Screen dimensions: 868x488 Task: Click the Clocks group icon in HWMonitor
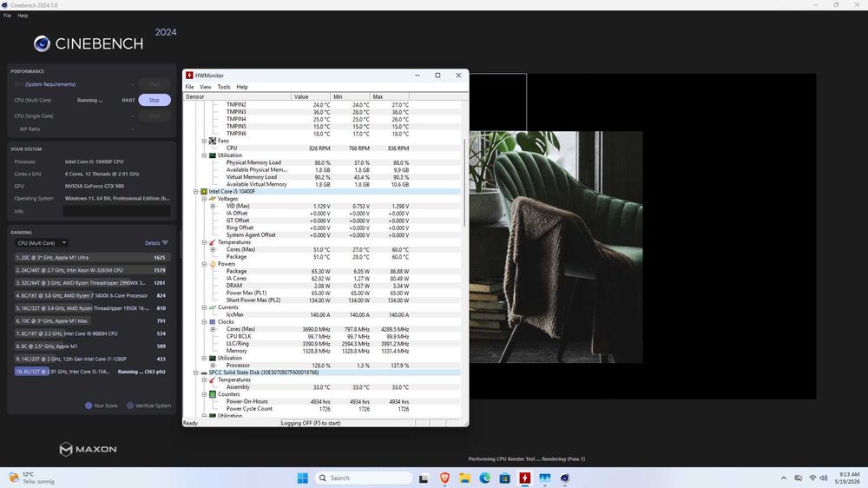pyautogui.click(x=212, y=321)
